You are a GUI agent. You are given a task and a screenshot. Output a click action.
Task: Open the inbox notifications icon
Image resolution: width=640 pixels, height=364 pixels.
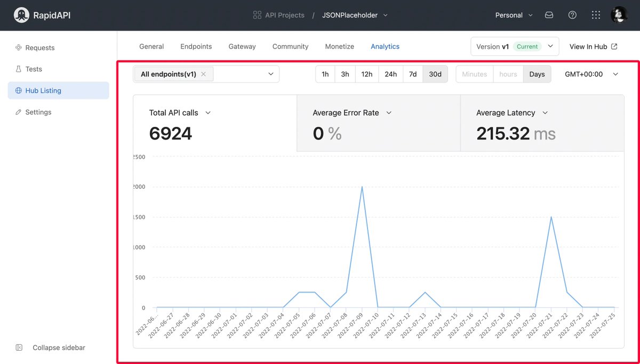pyautogui.click(x=549, y=15)
